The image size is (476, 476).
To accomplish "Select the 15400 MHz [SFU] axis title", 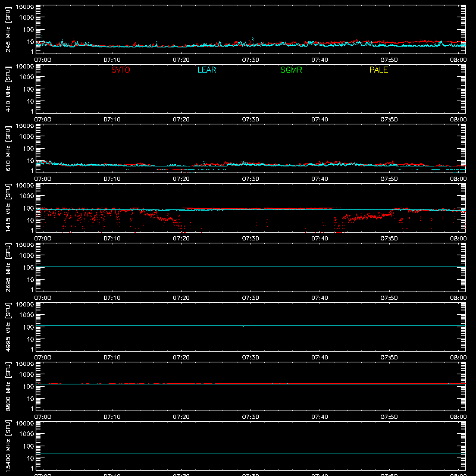I will coord(8,446).
